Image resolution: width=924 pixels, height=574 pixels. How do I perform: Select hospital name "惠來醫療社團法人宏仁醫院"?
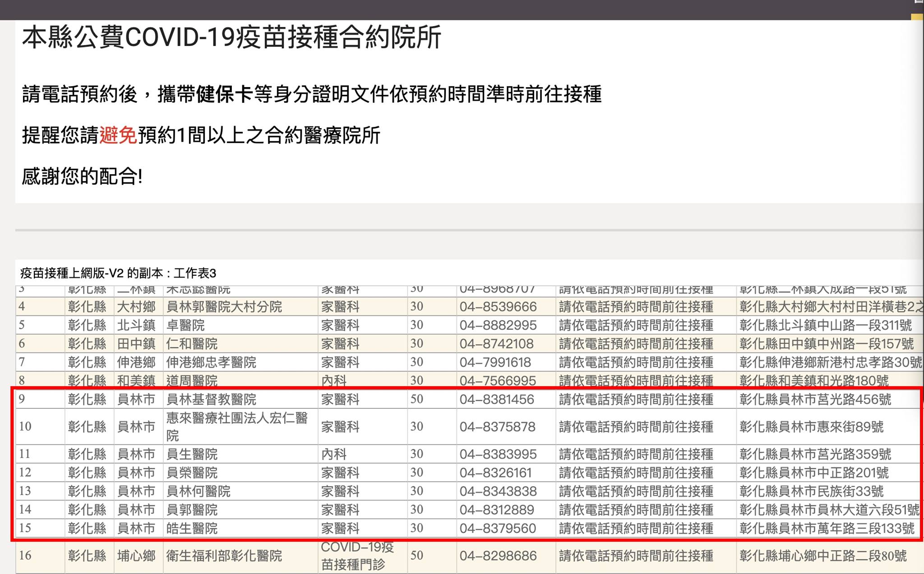click(x=237, y=426)
